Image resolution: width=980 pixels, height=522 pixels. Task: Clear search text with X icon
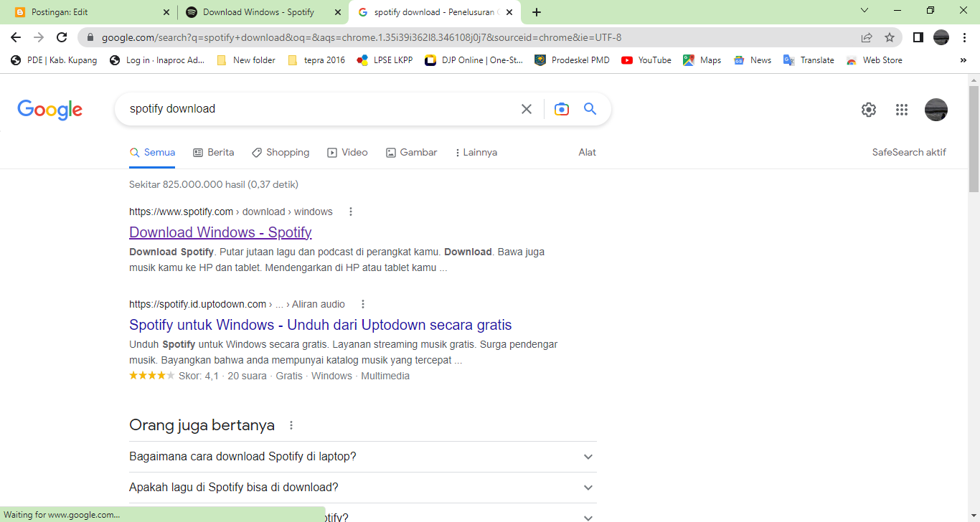tap(527, 109)
